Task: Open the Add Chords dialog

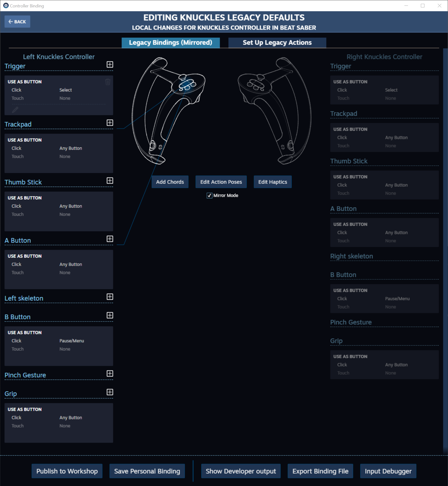Action: [x=170, y=182]
